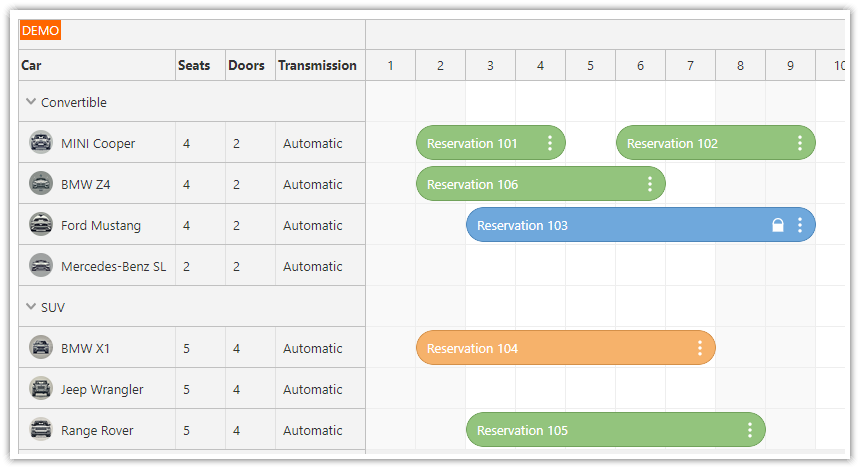The height and width of the screenshot is (469, 860).
Task: Open the three-dot menu on Reservation 102
Action: click(799, 143)
